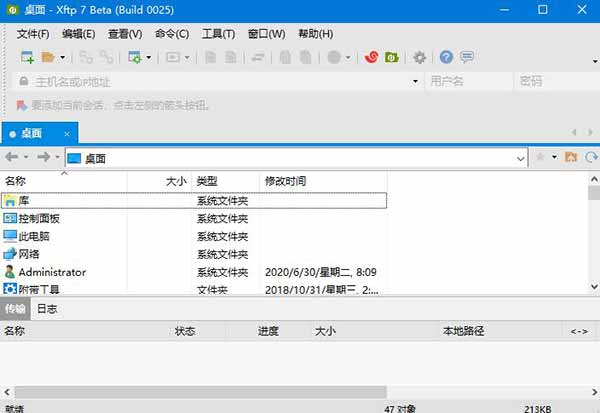600x413 pixels.
Task: Sort files by 修改时间 column header
Action: tap(286, 181)
